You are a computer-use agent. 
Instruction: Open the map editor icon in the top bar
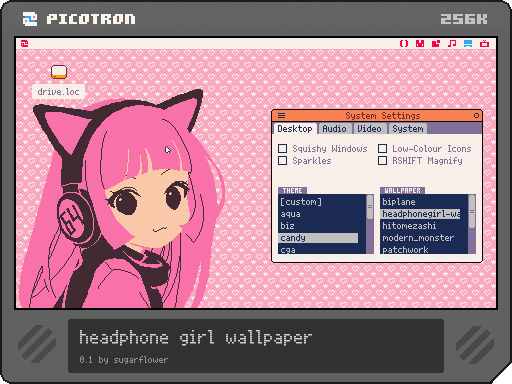click(436, 43)
